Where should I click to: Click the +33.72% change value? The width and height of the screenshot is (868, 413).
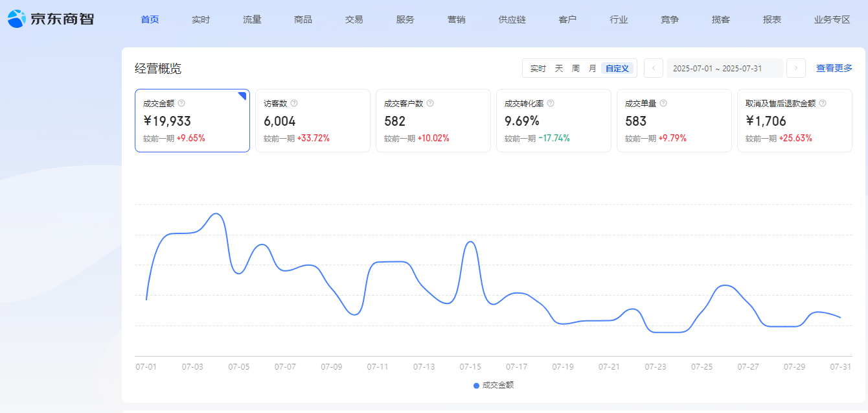tap(314, 138)
